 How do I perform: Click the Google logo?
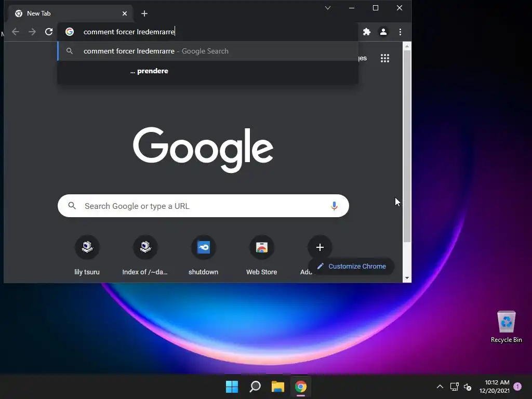[x=203, y=150]
